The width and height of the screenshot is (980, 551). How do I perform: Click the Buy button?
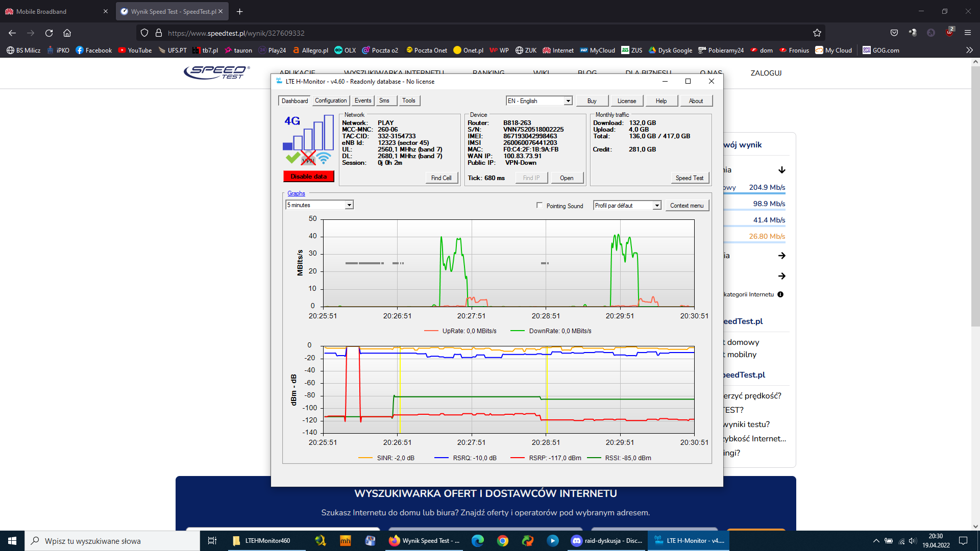pyautogui.click(x=592, y=101)
